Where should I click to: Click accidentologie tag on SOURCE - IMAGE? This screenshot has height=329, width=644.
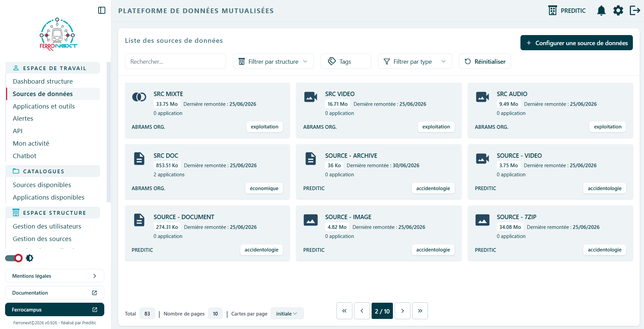433,250
